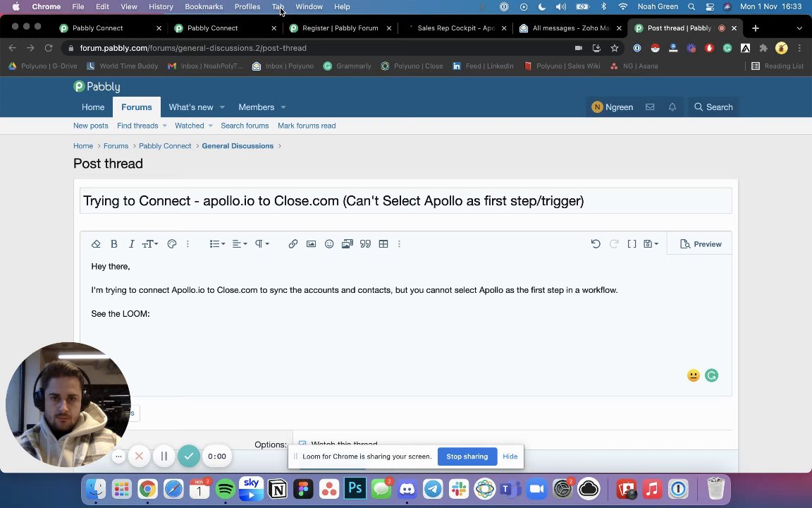This screenshot has height=508, width=812.
Task: Click the insert link icon
Action: [293, 243]
